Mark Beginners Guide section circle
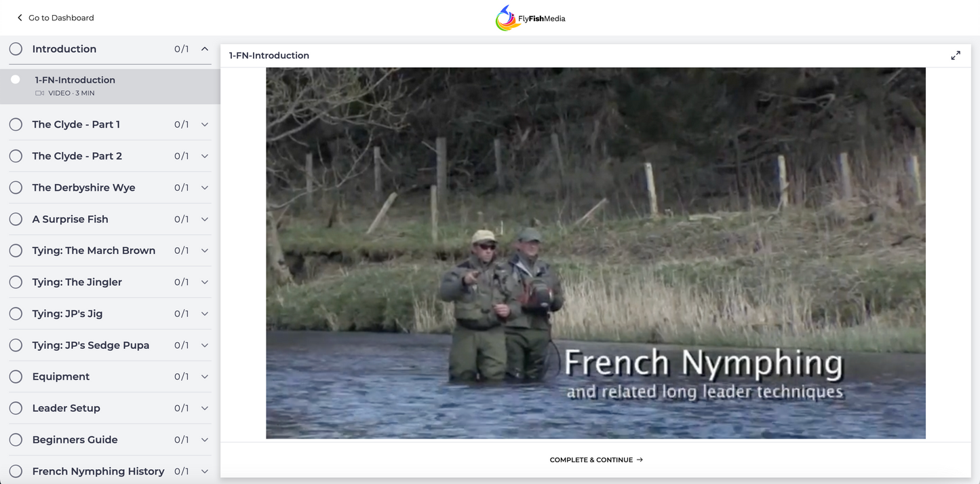980x484 pixels. pos(16,440)
